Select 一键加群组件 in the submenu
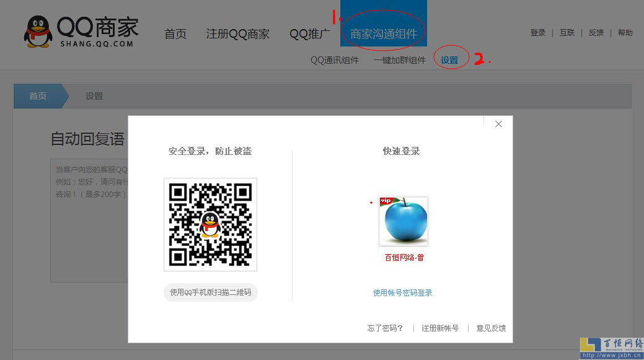The image size is (644, 360). pos(400,60)
